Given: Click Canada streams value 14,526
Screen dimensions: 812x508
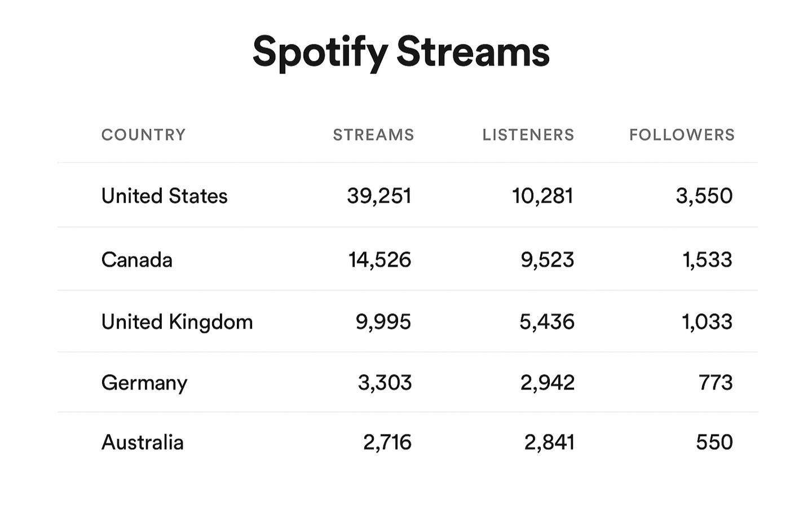Looking at the screenshot, I should [x=379, y=260].
